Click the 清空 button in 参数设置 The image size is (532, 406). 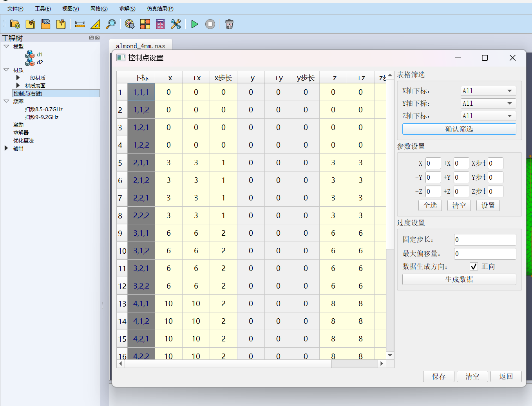[x=459, y=206]
